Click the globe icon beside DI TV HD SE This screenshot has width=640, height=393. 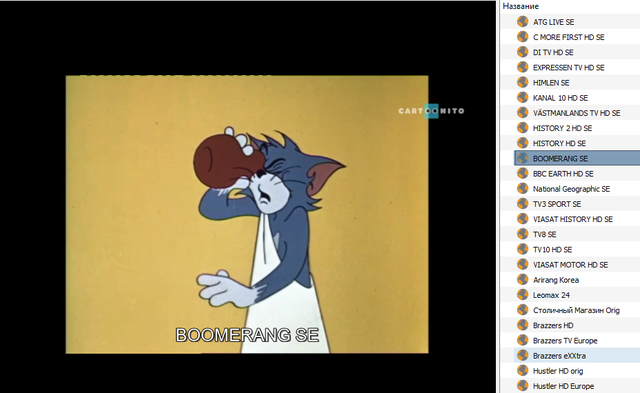point(522,52)
